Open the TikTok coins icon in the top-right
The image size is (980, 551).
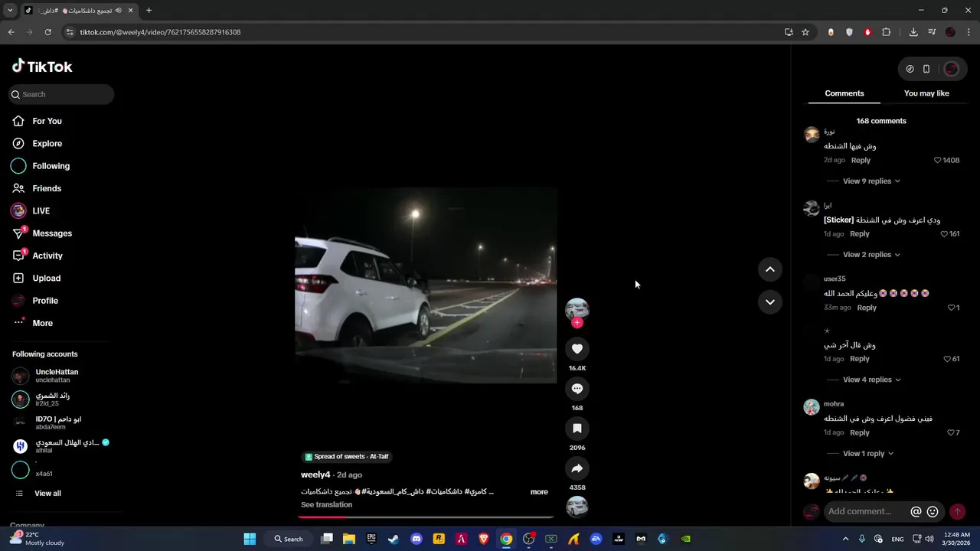pos(910,69)
